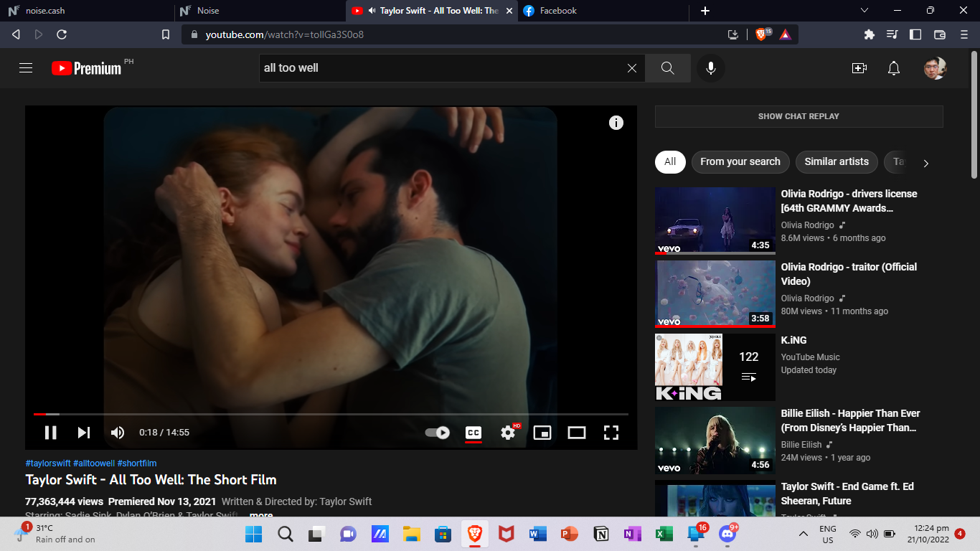
Task: Turn off subtitles/closed captions
Action: tap(473, 433)
